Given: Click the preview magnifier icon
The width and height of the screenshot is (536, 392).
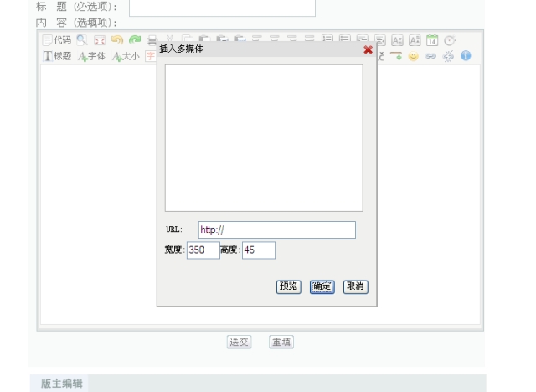Looking at the screenshot, I should click(81, 39).
